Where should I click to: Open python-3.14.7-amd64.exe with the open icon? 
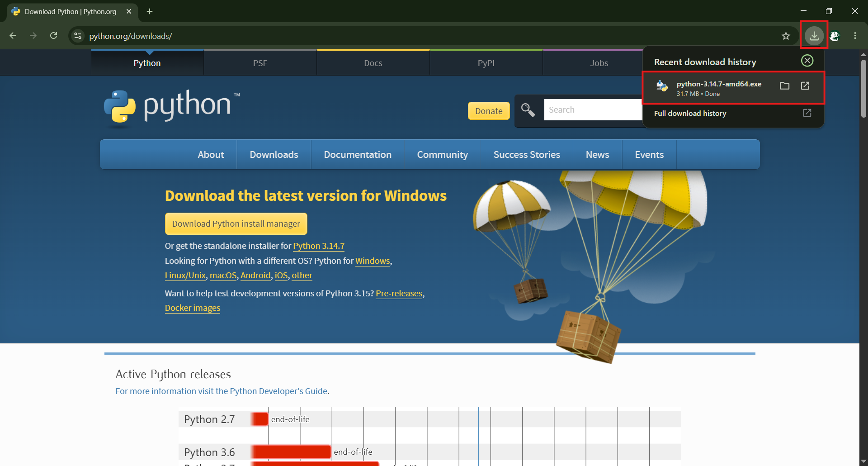[x=805, y=86]
